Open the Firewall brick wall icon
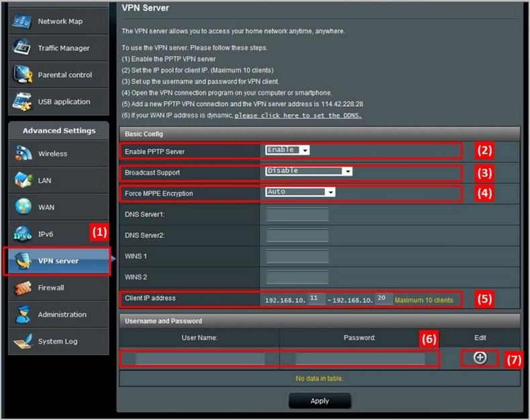530x420 pixels. pyautogui.click(x=22, y=288)
